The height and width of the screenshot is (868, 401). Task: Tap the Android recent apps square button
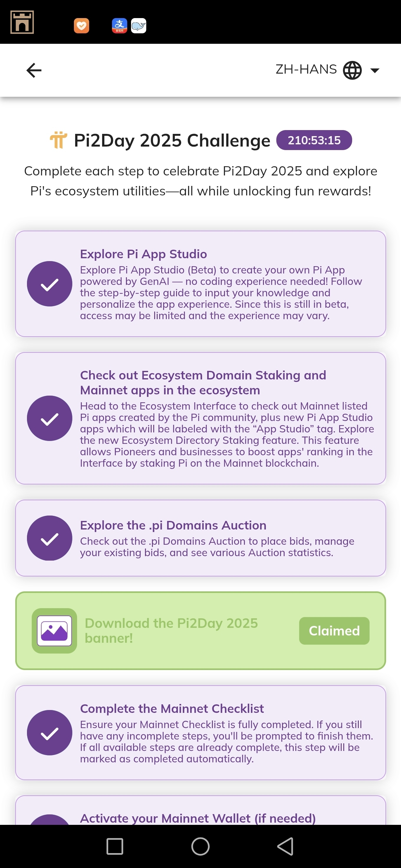tap(115, 846)
